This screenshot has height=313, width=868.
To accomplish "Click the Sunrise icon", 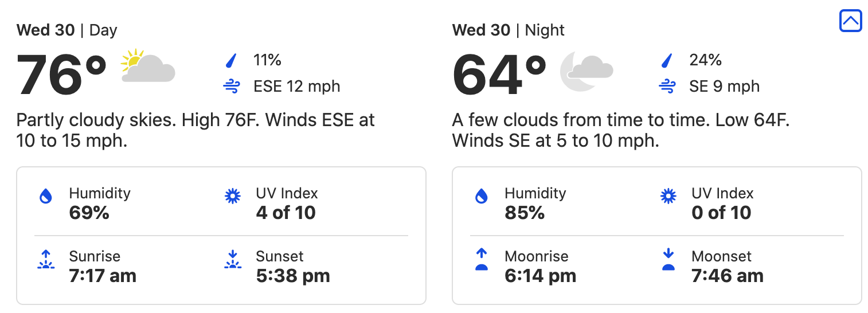I will pos(46,260).
